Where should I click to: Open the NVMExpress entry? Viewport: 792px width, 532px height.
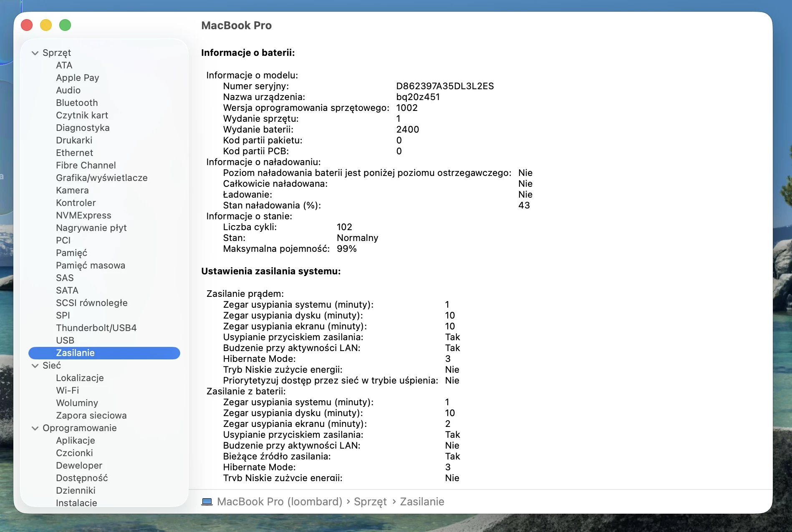[x=83, y=215]
